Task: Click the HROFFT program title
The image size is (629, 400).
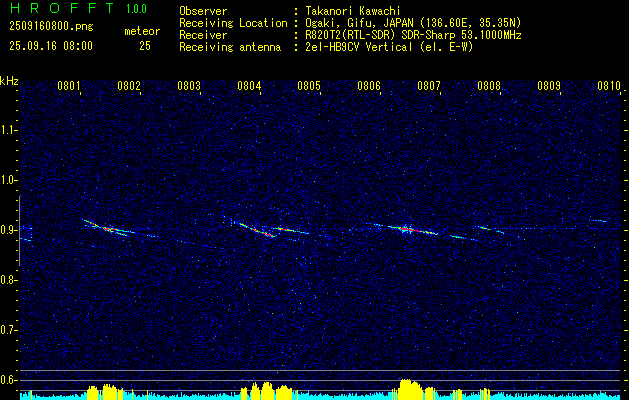Action: 62,8
